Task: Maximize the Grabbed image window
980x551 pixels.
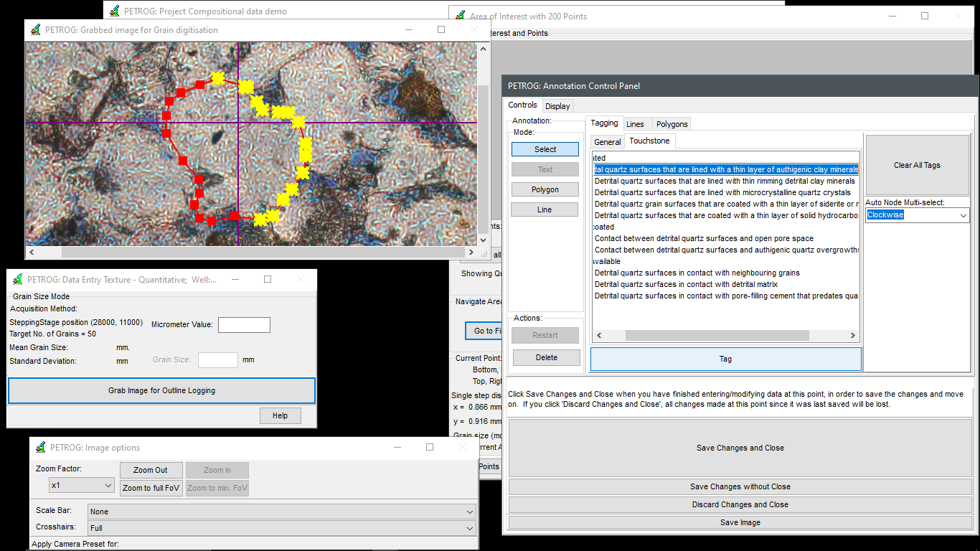Action: (441, 29)
